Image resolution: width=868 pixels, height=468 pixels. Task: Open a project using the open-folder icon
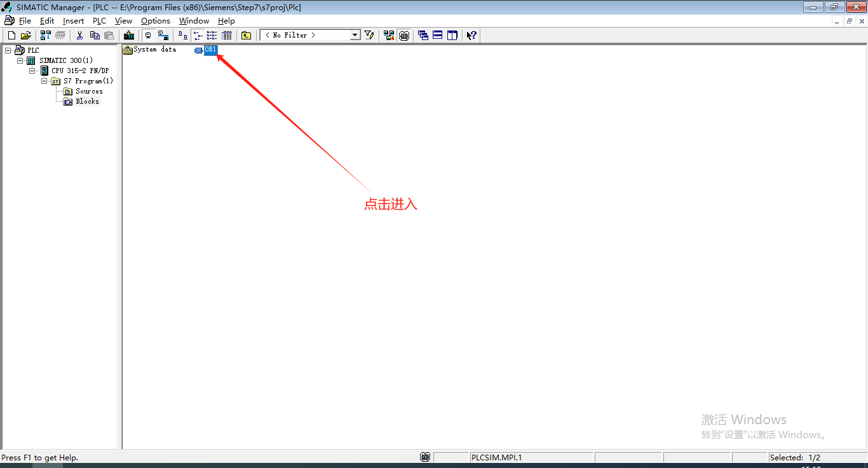(x=26, y=36)
